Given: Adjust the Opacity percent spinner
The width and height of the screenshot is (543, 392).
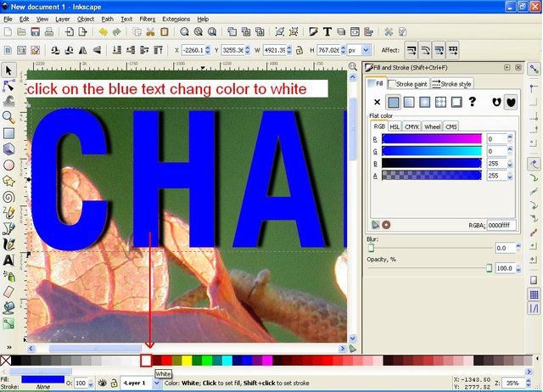Looking at the screenshot, I should click(x=518, y=268).
